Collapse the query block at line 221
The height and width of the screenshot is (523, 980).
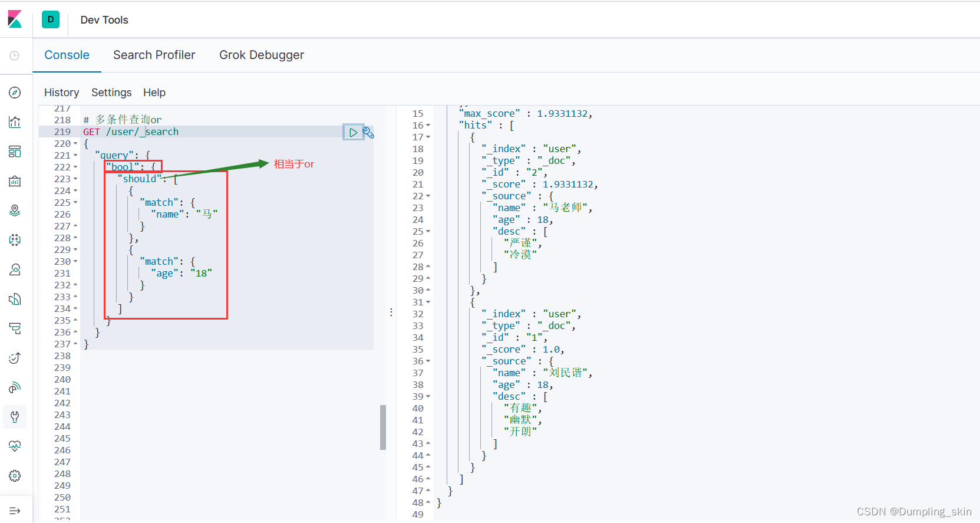point(75,156)
